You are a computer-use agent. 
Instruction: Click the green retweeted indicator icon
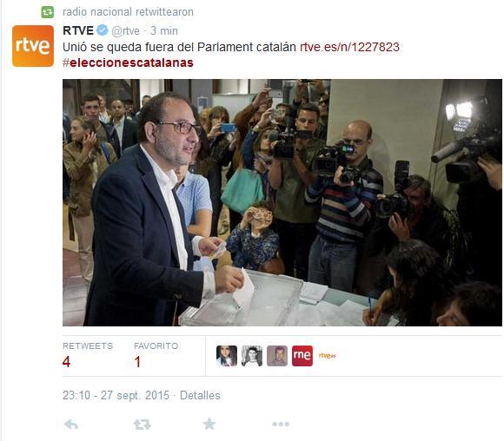(48, 12)
